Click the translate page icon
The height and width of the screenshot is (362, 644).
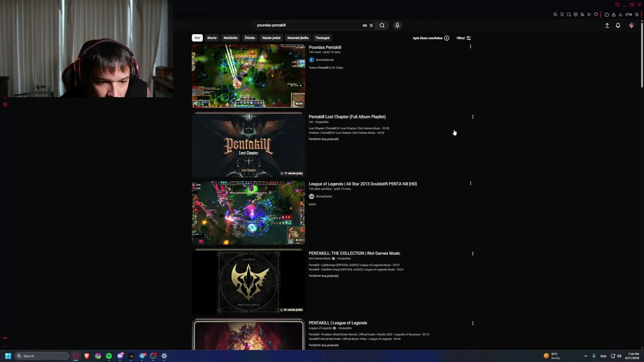point(582,15)
